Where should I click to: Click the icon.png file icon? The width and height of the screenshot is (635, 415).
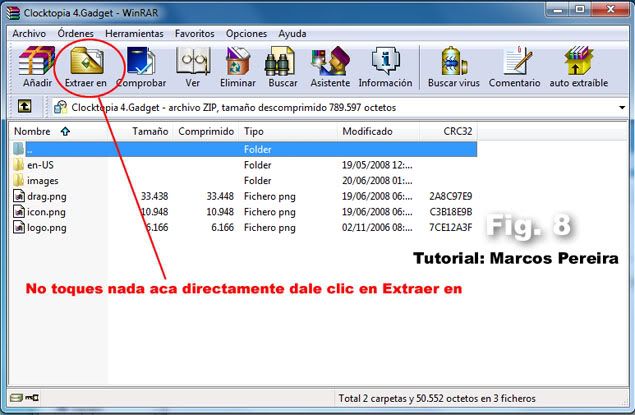(19, 211)
